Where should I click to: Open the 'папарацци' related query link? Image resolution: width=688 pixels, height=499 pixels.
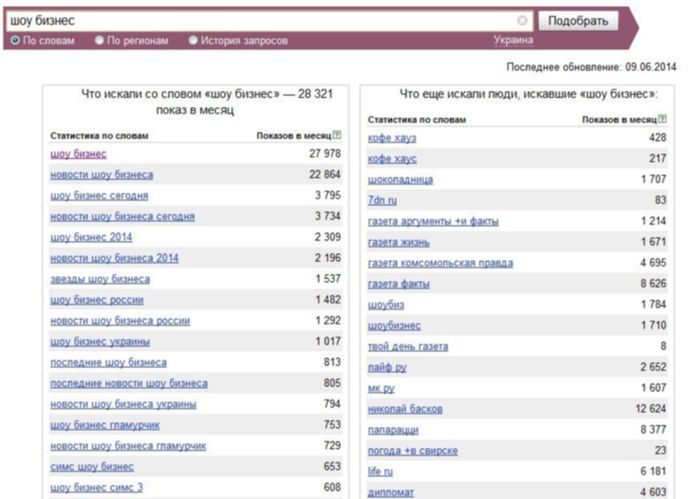(395, 430)
